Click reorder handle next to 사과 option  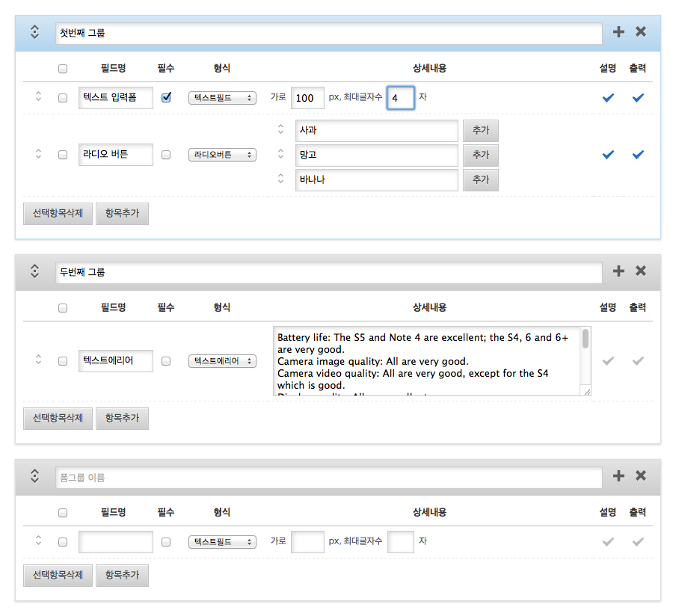pos(280,130)
